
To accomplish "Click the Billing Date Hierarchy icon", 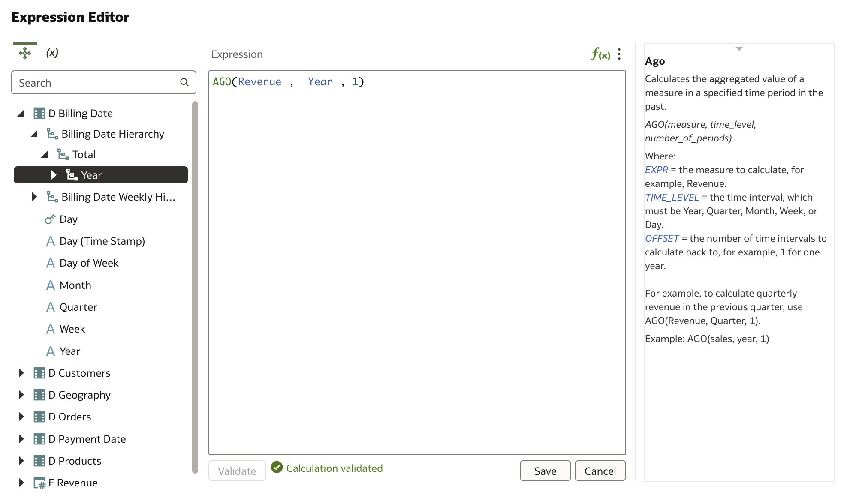I will pyautogui.click(x=52, y=134).
